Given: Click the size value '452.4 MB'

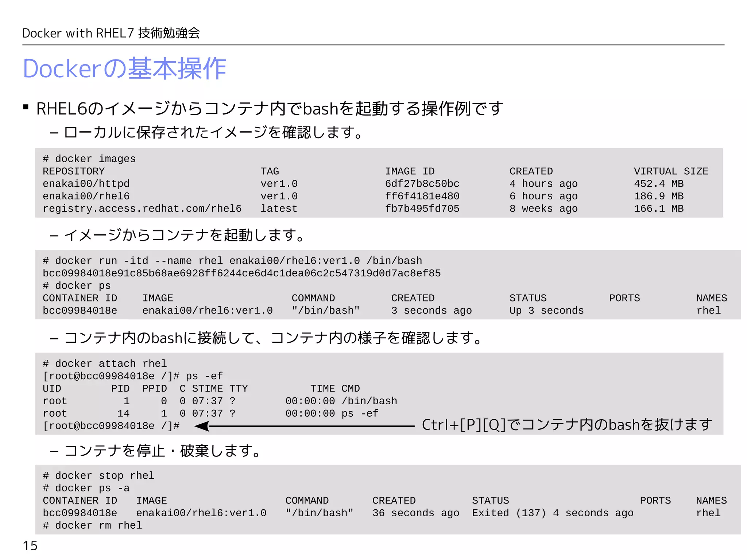Looking at the screenshot, I should (659, 184).
